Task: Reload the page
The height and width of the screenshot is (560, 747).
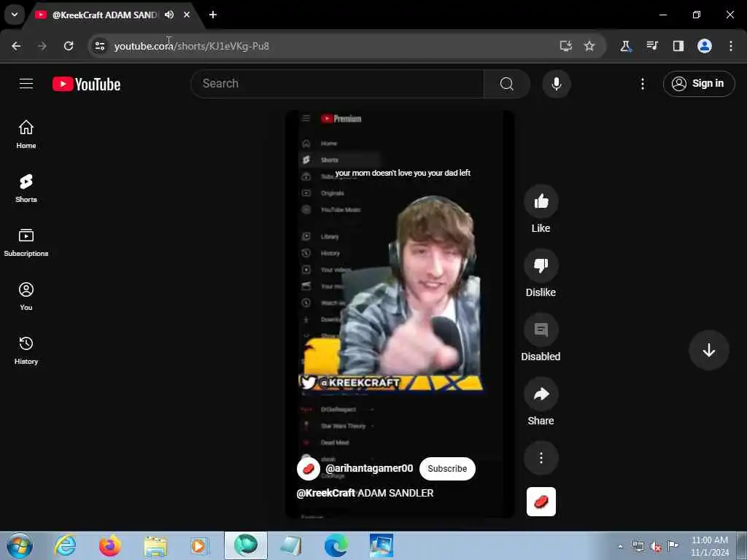Action: [69, 46]
